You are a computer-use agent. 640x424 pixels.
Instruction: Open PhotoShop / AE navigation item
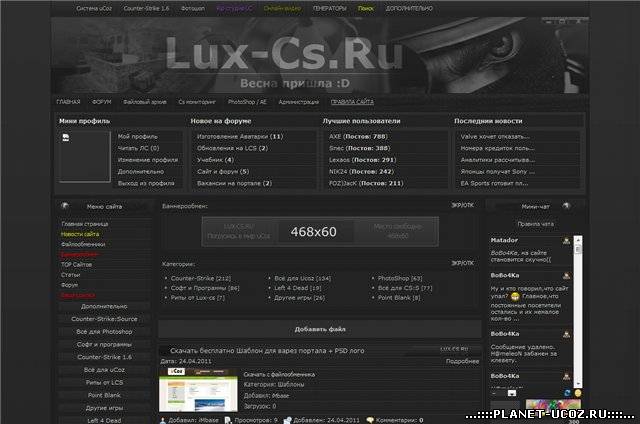click(247, 102)
